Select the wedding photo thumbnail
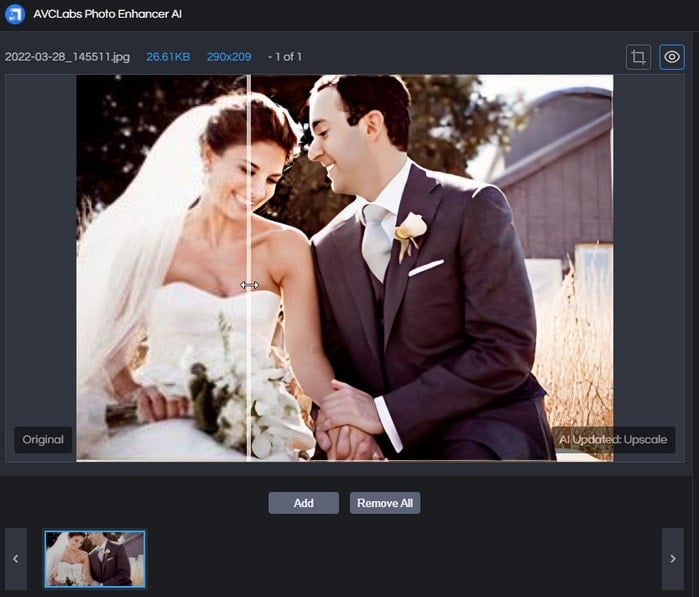The width and height of the screenshot is (699, 597). 95,558
